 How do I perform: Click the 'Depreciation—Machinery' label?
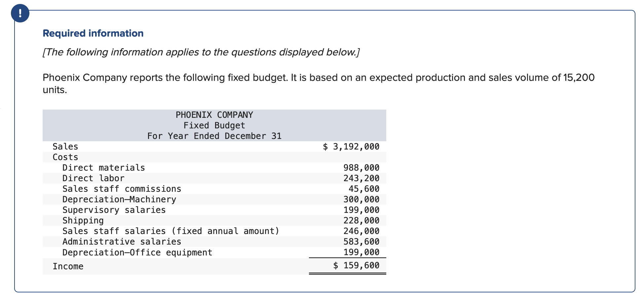point(119,199)
